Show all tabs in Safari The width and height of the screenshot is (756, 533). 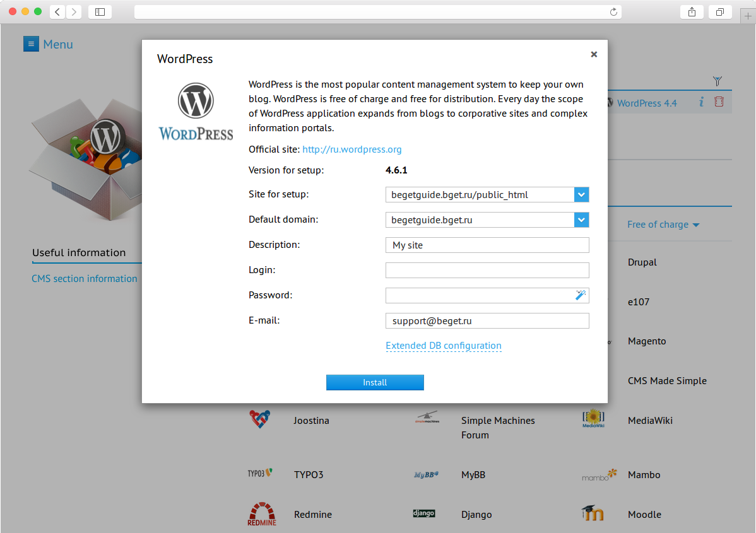point(720,12)
